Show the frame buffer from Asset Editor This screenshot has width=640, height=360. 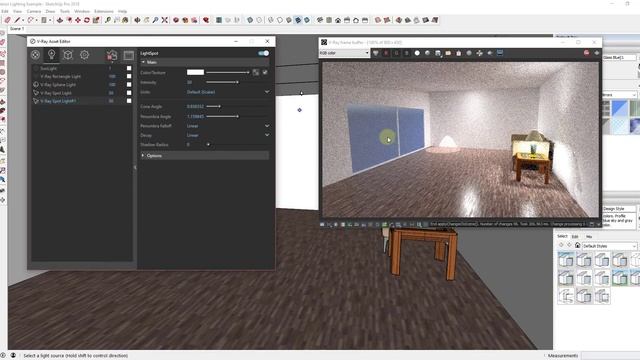pos(129,55)
